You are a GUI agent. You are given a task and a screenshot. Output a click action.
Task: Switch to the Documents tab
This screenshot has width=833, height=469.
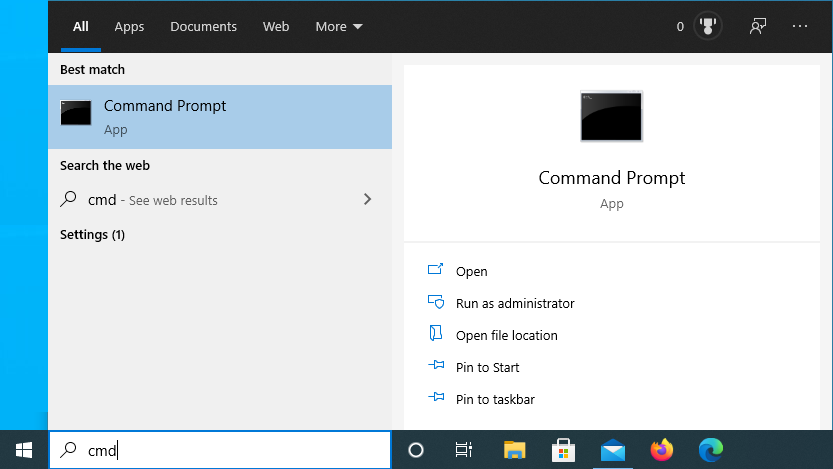[203, 27]
